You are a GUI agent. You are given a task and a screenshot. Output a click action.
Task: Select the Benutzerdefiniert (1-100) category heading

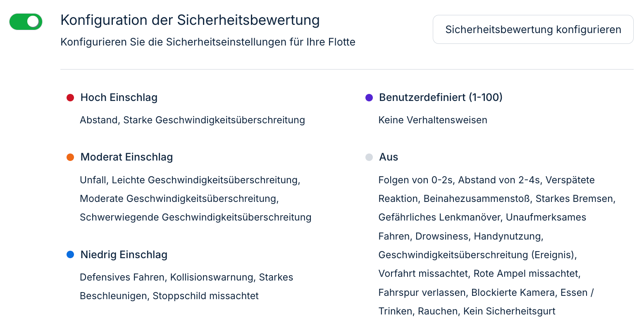(x=440, y=97)
